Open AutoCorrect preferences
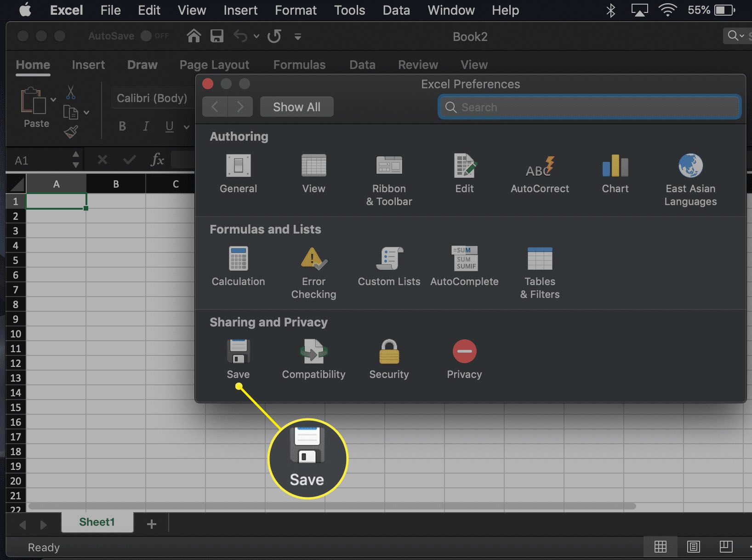The width and height of the screenshot is (752, 560). [540, 174]
